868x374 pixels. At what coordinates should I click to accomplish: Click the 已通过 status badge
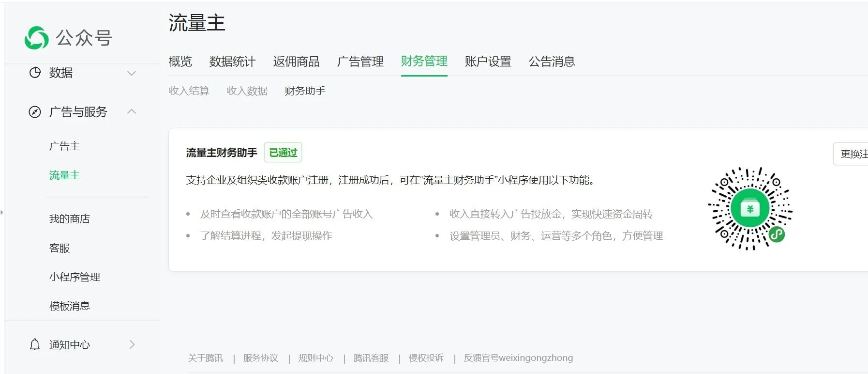tap(283, 153)
